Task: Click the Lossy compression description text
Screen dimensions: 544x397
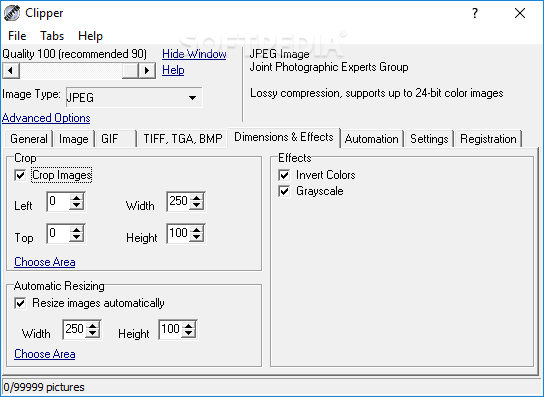Action: click(377, 93)
